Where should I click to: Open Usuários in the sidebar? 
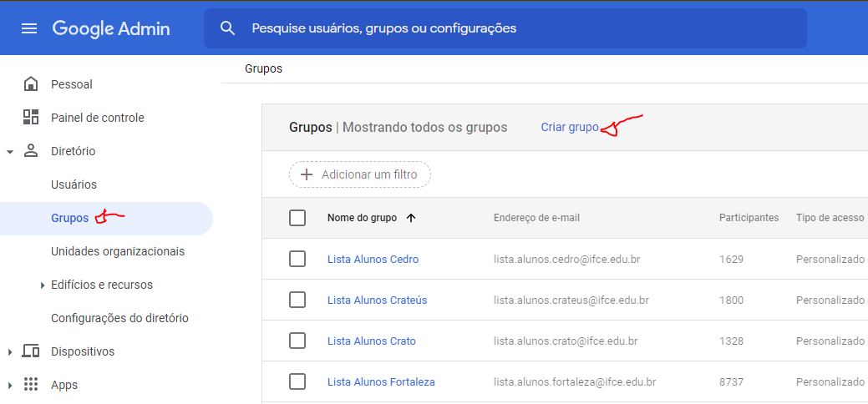pos(74,184)
